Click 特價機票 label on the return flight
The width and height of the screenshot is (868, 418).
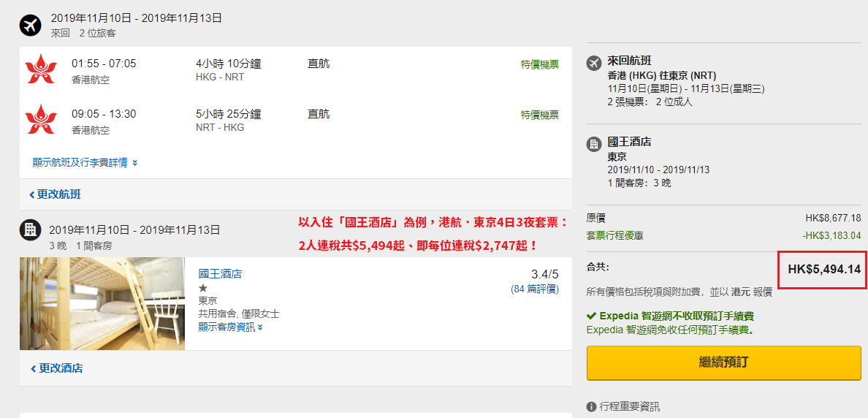point(540,115)
